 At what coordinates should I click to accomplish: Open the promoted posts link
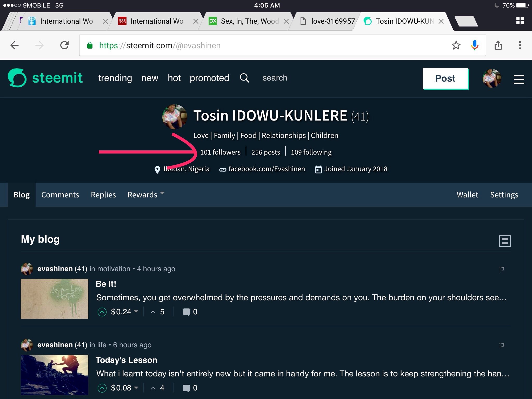click(209, 78)
